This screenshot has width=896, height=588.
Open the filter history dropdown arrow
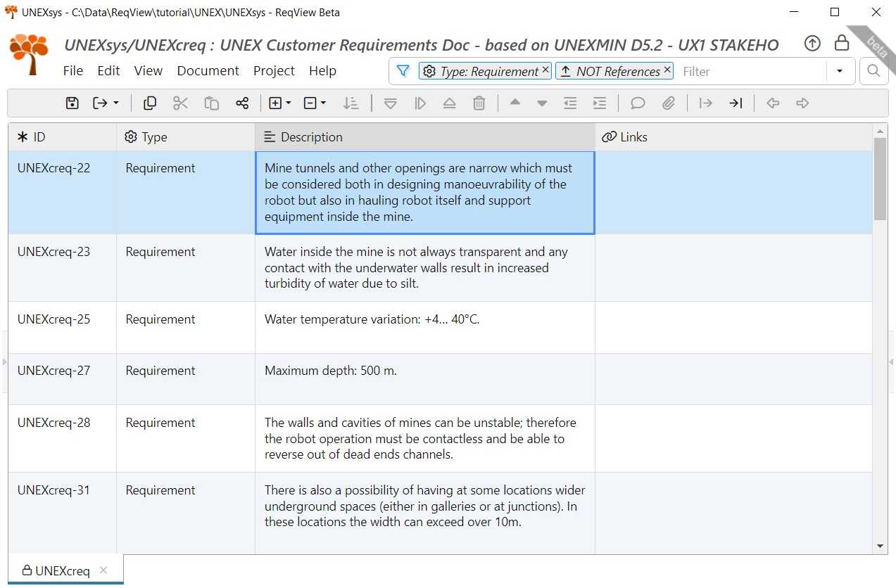840,71
